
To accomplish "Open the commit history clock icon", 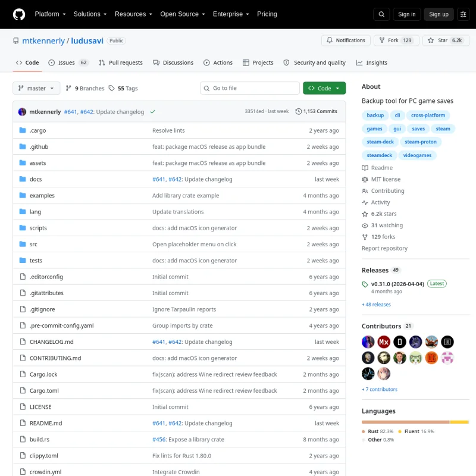I will click(x=299, y=111).
